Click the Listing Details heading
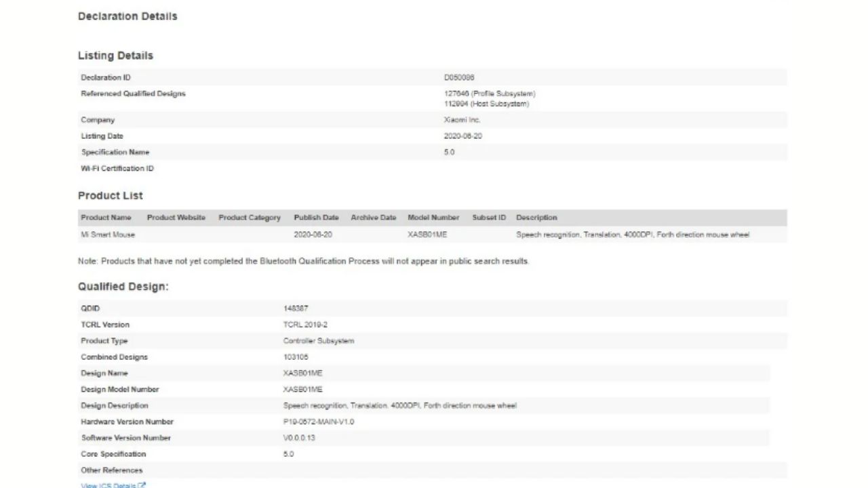The image size is (868, 488). coord(115,56)
